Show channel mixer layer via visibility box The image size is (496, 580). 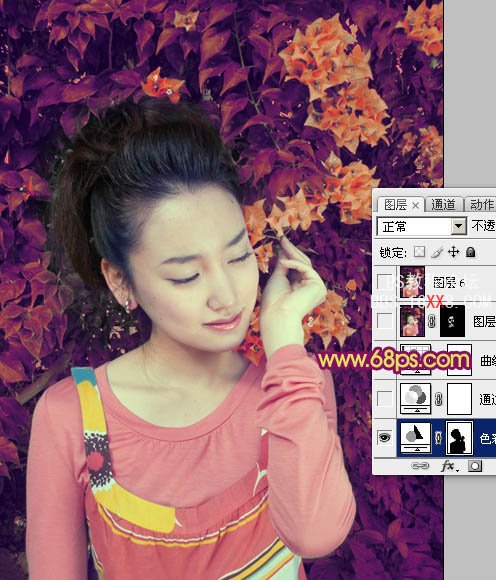pyautogui.click(x=384, y=399)
